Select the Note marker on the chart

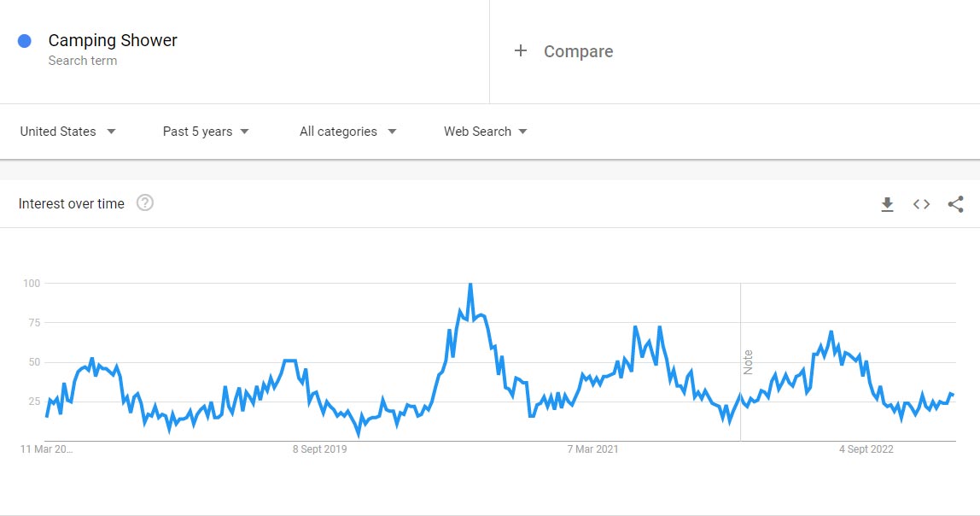click(x=748, y=362)
